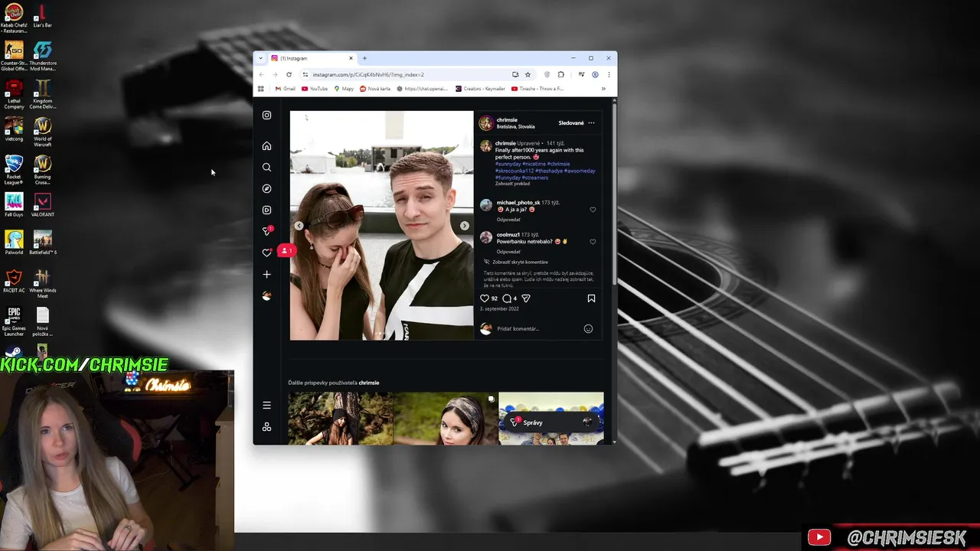Show hidden comments via Zobraziť skryté komentáre
The image size is (980, 551).
click(520, 262)
